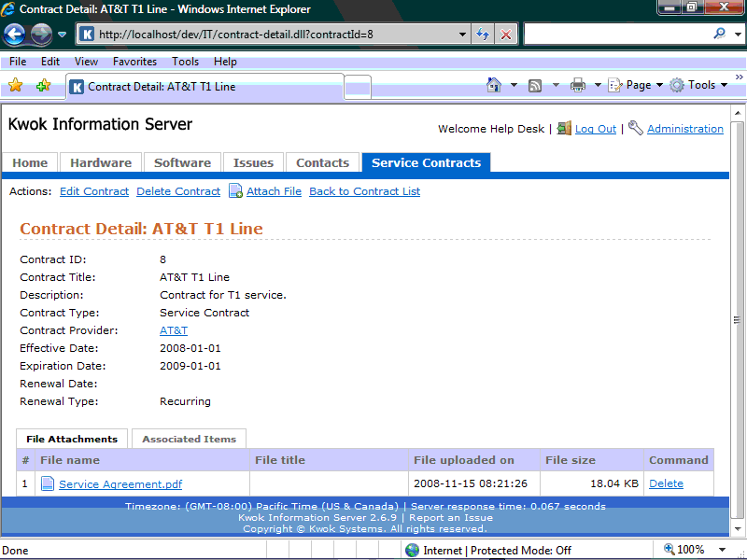
Task: Open the recent pages dropdown arrow
Action: (62, 35)
